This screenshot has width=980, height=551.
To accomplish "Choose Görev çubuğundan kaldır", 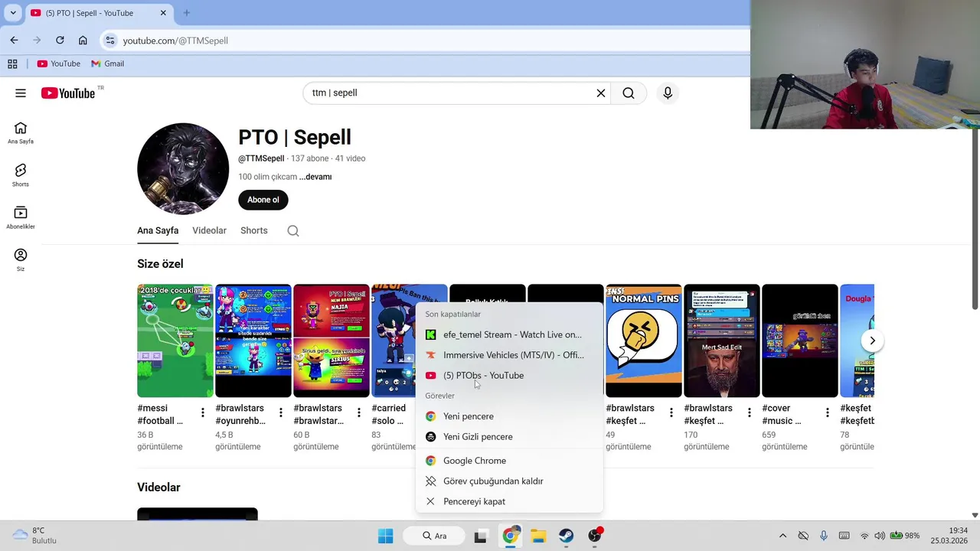I will (x=509, y=481).
